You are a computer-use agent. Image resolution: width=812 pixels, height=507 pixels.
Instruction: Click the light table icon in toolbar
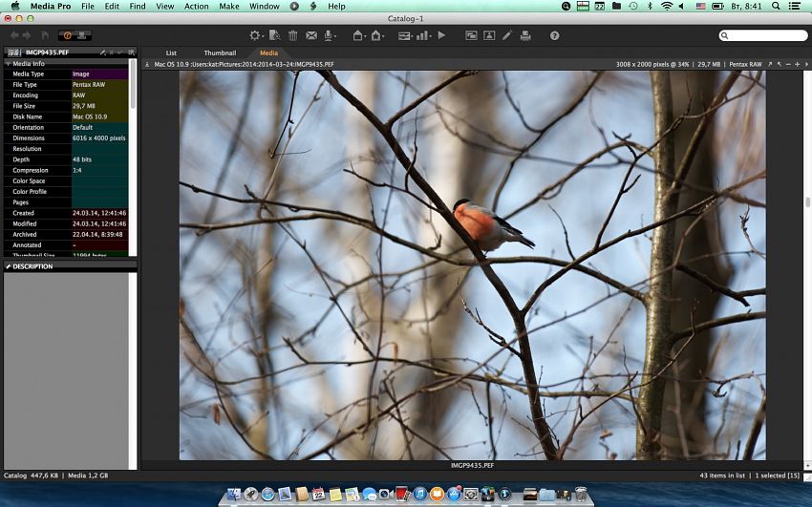[x=471, y=35]
